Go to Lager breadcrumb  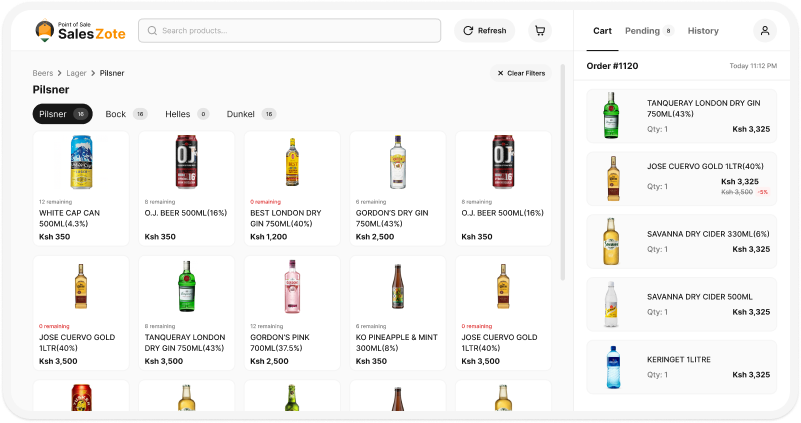[x=76, y=73]
